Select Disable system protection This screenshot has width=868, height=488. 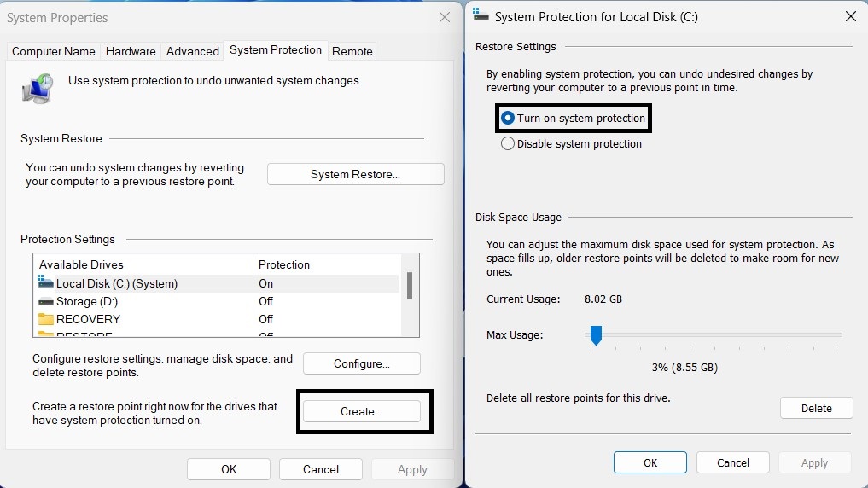click(571, 144)
